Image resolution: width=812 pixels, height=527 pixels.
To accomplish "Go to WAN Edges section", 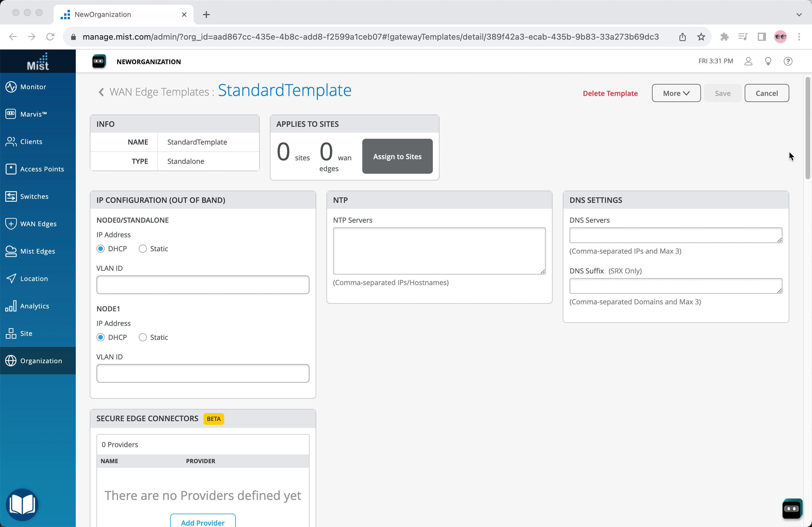I will [38, 224].
